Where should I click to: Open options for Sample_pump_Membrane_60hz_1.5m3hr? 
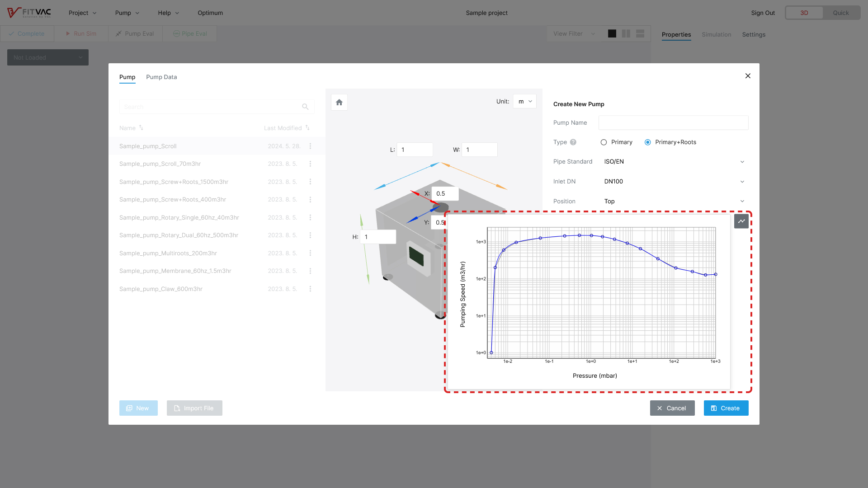pyautogui.click(x=310, y=271)
